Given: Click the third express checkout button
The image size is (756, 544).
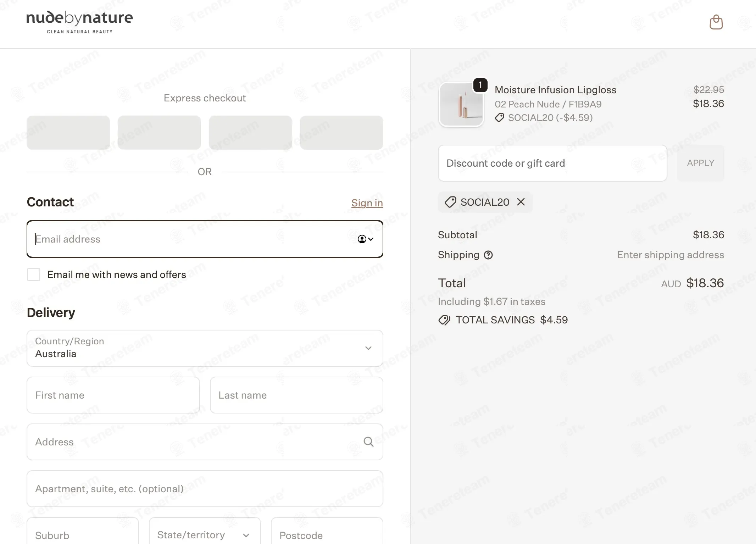Looking at the screenshot, I should pos(250,133).
